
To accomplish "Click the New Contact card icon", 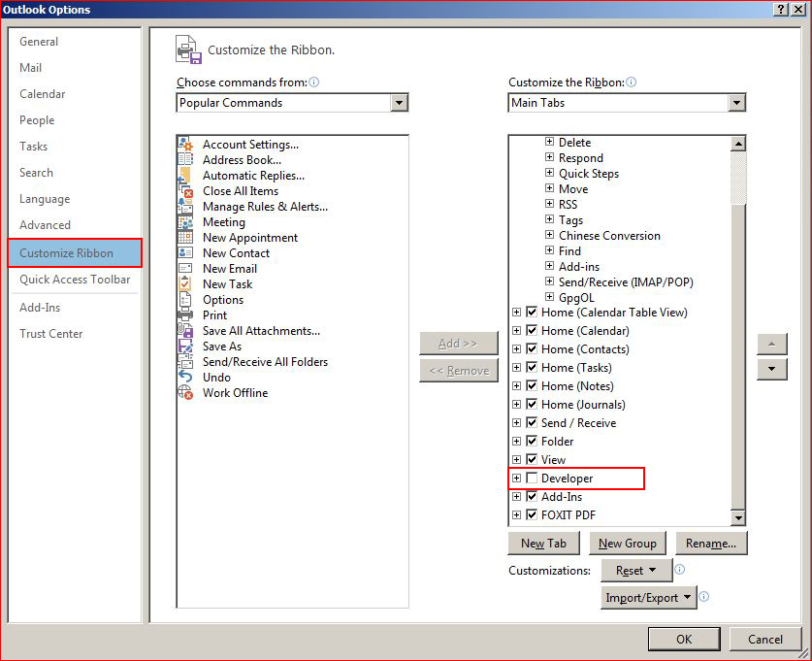I will [185, 252].
